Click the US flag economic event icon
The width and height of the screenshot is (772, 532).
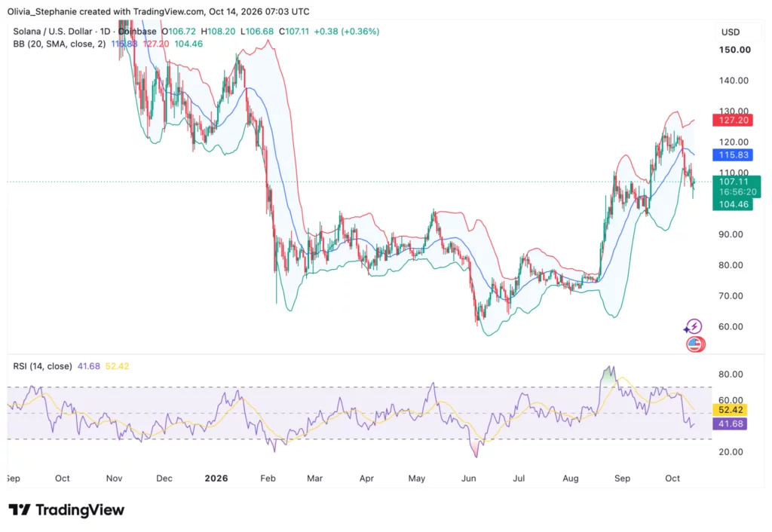695,344
